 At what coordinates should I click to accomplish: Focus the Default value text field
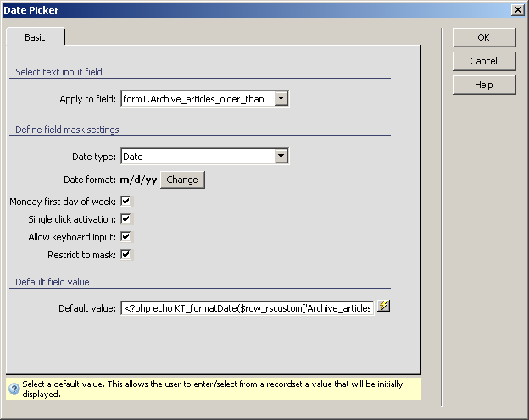pos(248,307)
